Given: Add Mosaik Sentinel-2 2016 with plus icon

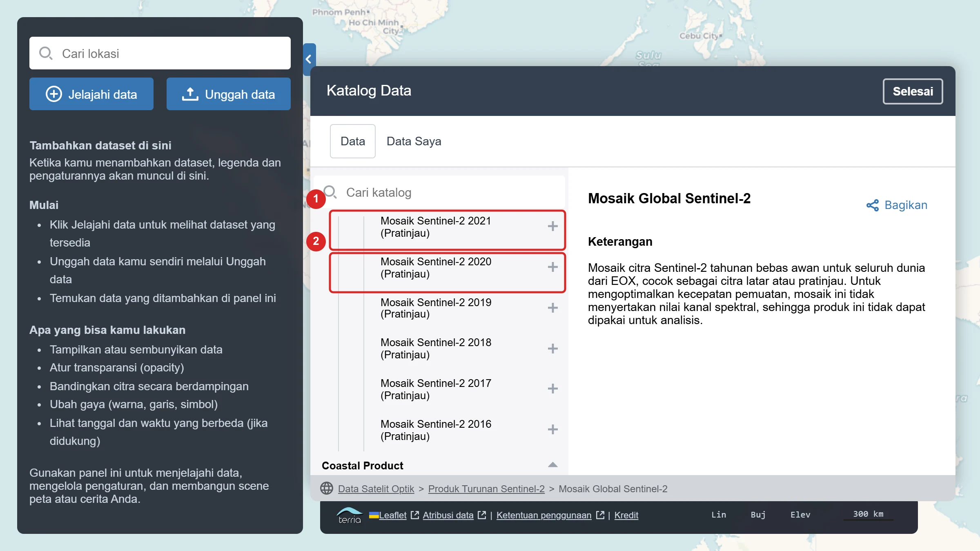Looking at the screenshot, I should coord(552,430).
